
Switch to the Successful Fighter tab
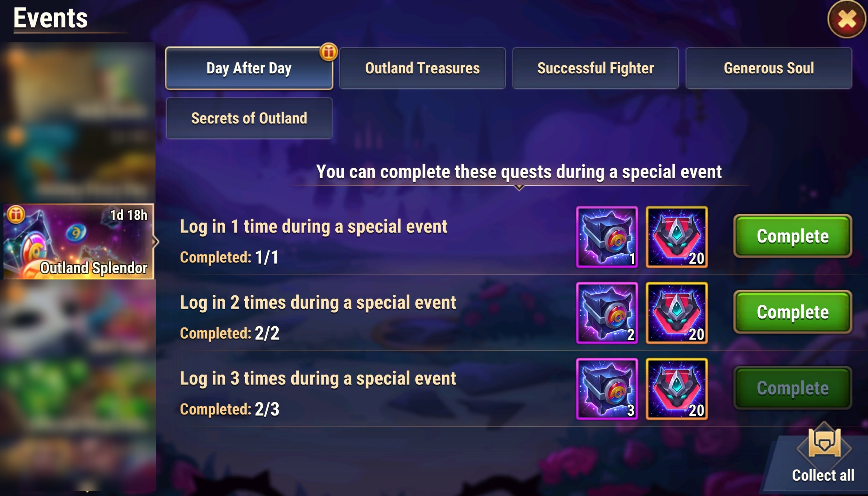(595, 68)
